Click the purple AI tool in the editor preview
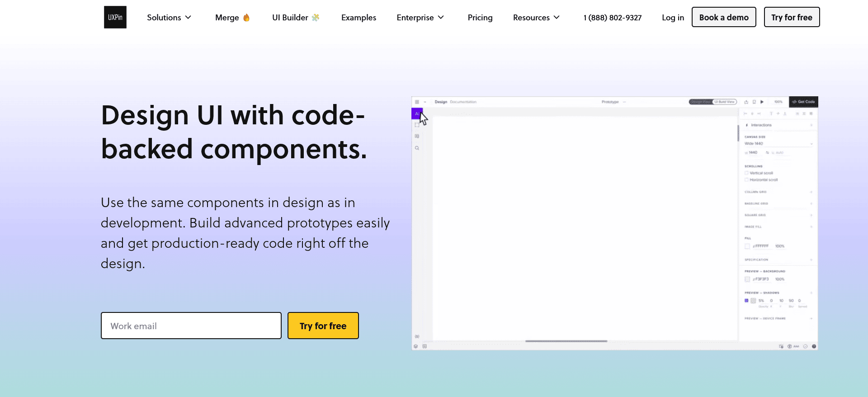This screenshot has height=397, width=868. click(416, 113)
